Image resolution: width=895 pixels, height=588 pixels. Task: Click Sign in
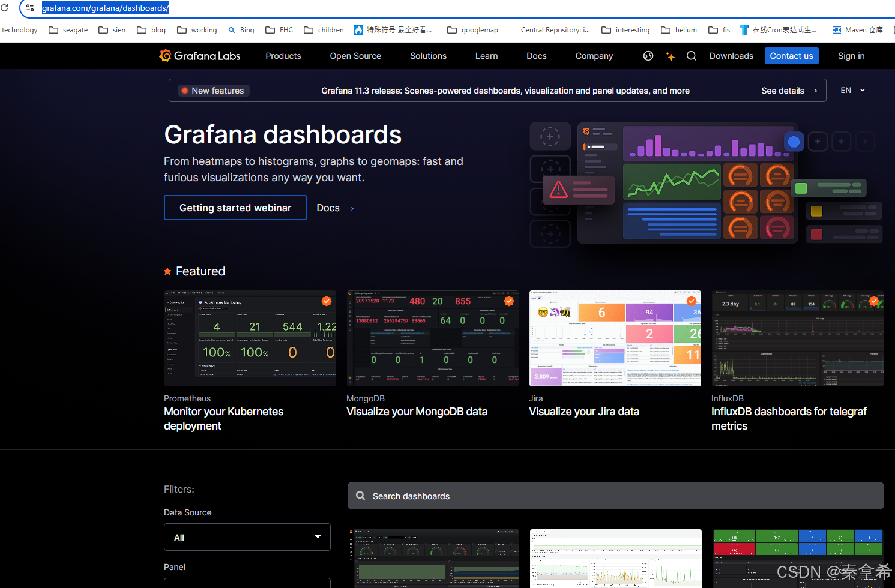tap(851, 56)
